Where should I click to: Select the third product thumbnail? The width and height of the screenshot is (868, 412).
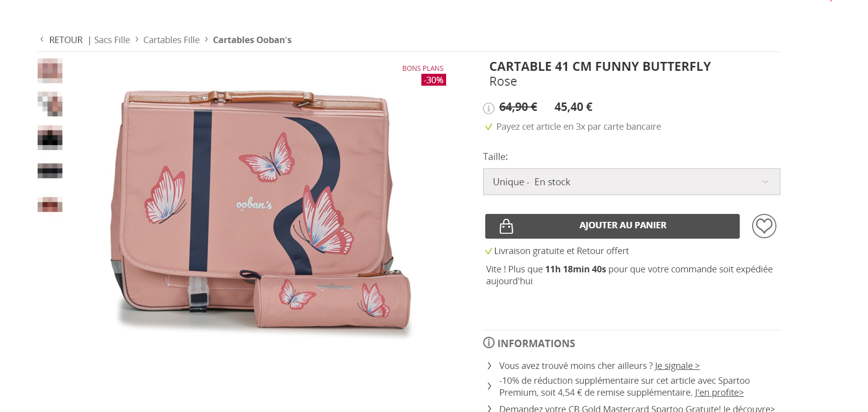click(50, 138)
